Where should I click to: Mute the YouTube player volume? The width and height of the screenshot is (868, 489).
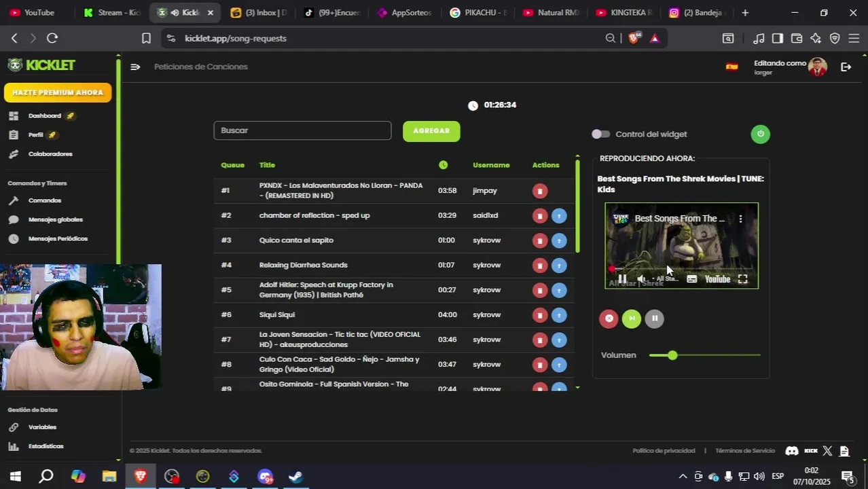point(641,279)
